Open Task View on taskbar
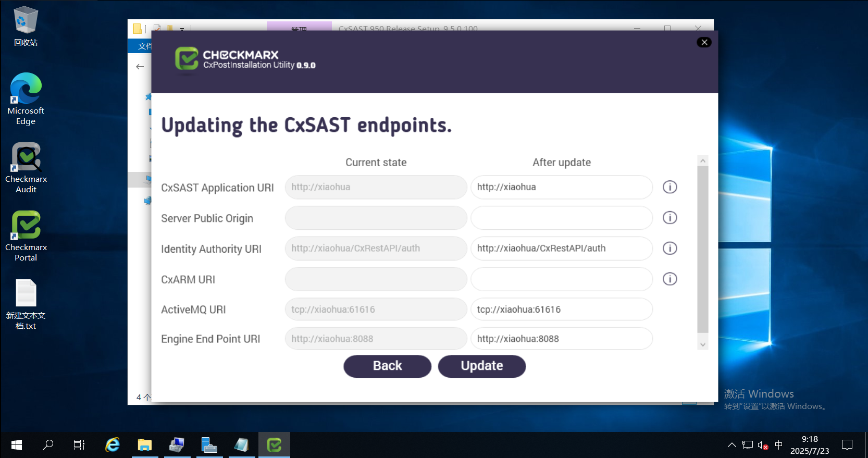 [x=79, y=445]
